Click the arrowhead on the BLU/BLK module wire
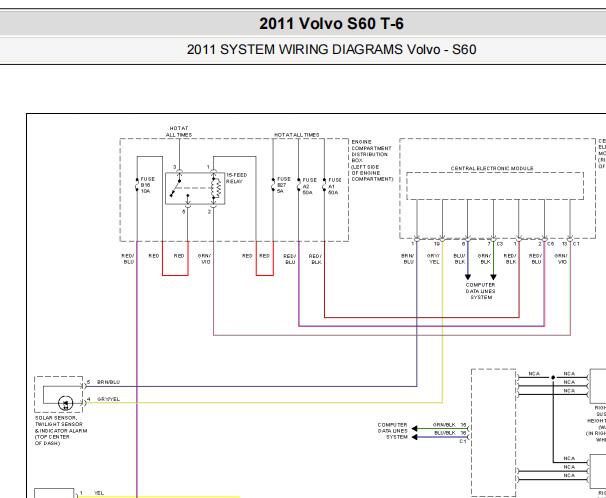Screen dimensions: 606x498 (x=468, y=277)
